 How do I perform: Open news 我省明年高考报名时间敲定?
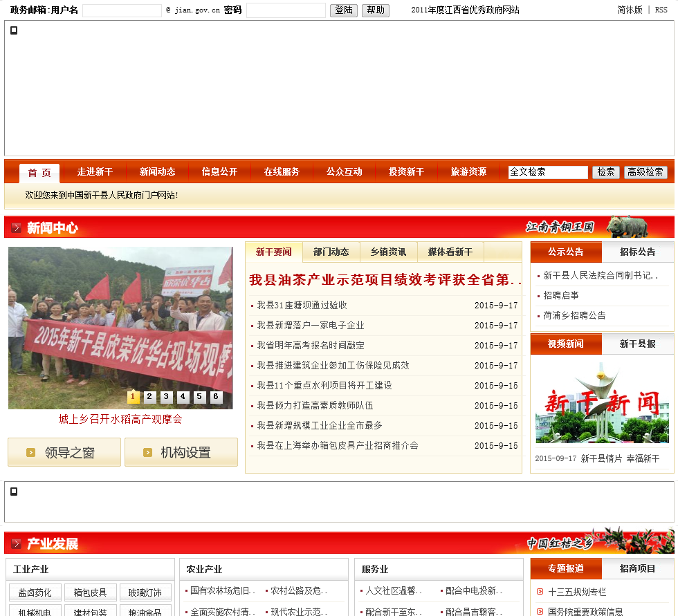pos(311,345)
